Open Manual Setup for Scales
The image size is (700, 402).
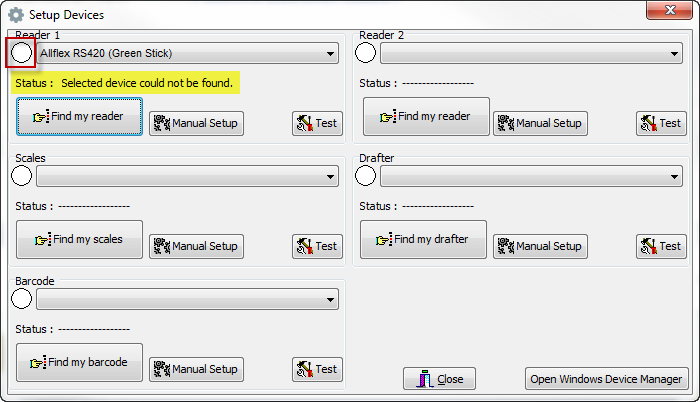(x=196, y=246)
